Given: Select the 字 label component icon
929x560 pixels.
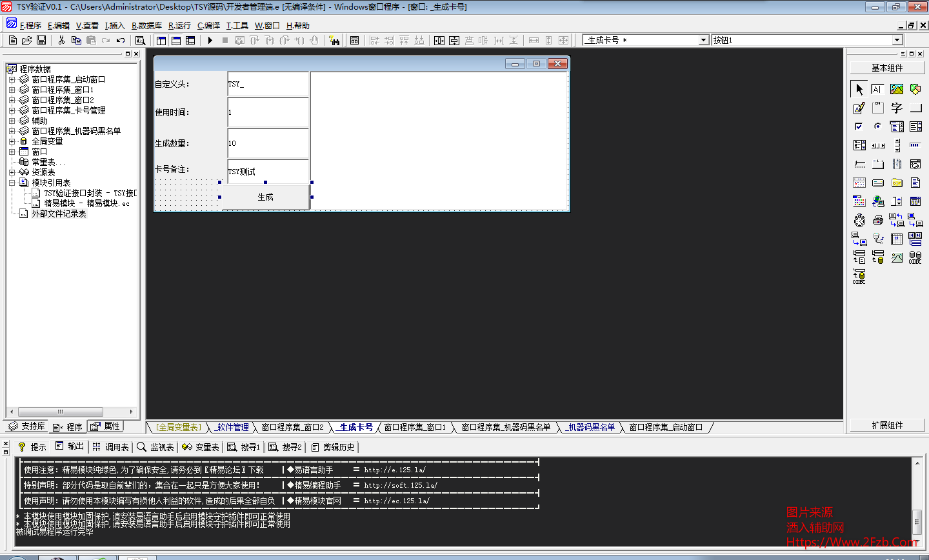Looking at the screenshot, I should tap(897, 107).
